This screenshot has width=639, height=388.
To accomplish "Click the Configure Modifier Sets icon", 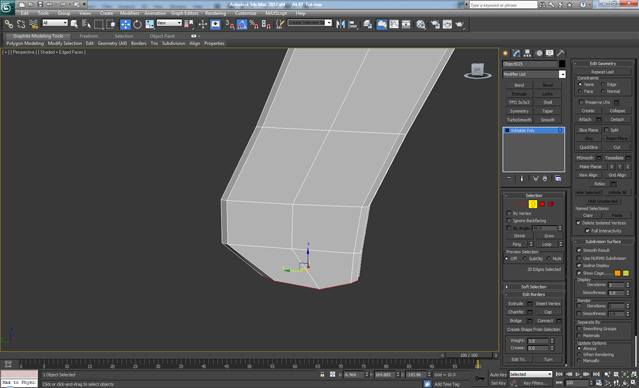I will [558, 179].
